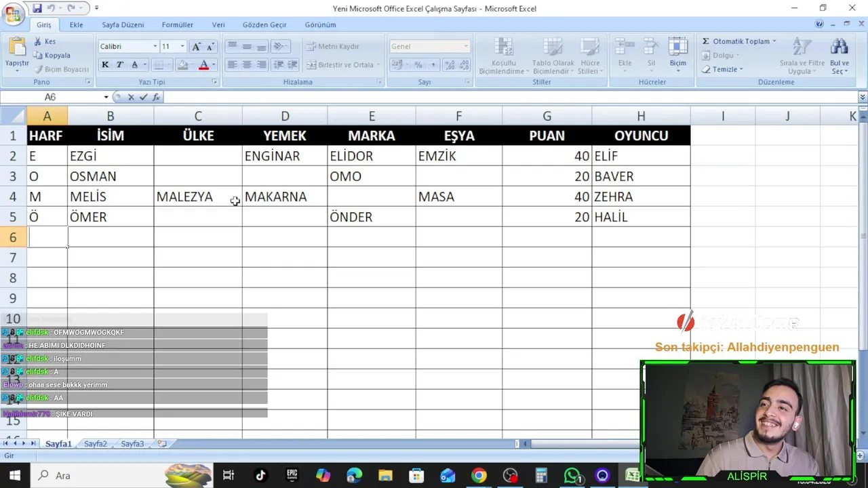Open the Calibri font name dropdown
Image resolution: width=868 pixels, height=488 pixels.
154,46
